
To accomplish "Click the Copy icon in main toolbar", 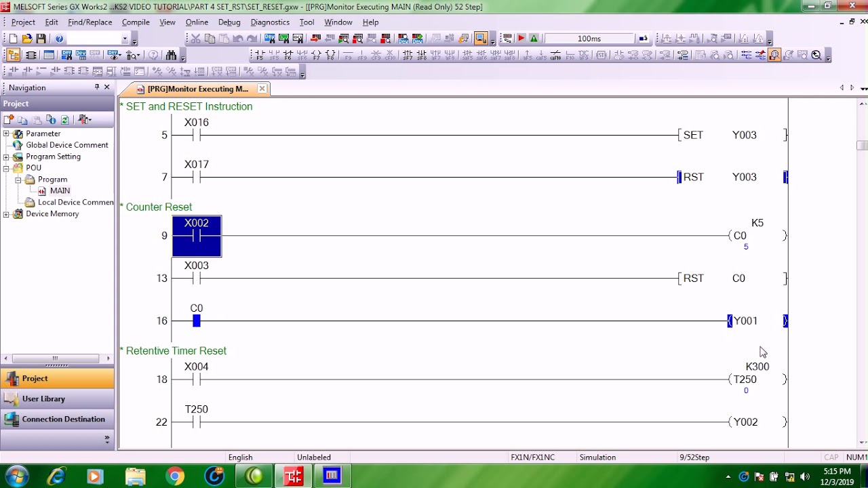I will (x=210, y=39).
